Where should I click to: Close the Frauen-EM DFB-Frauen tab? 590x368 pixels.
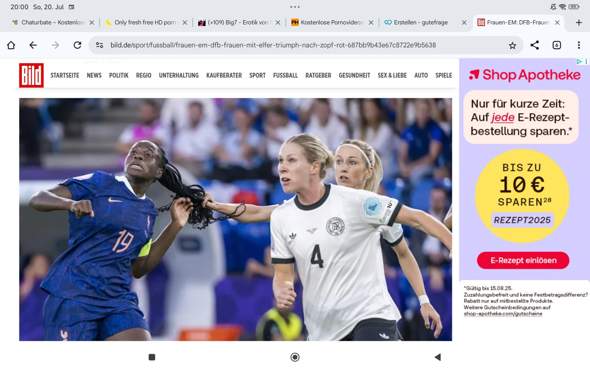557,23
